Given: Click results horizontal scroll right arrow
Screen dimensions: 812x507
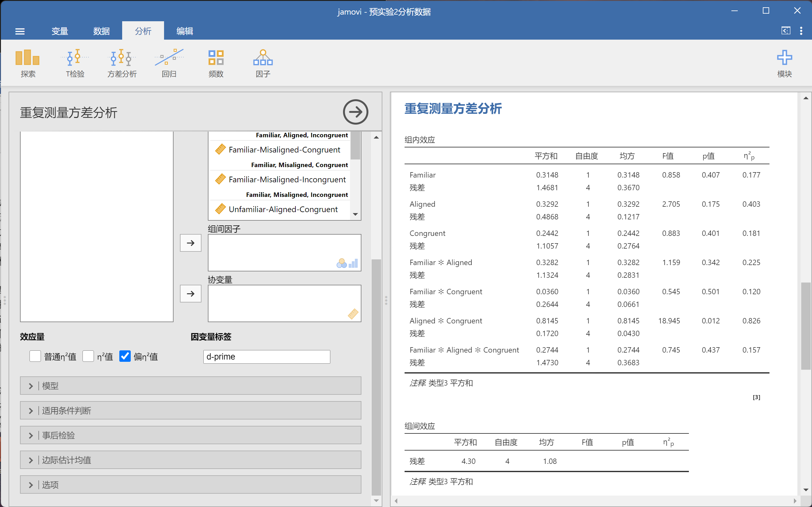Looking at the screenshot, I should tap(795, 501).
